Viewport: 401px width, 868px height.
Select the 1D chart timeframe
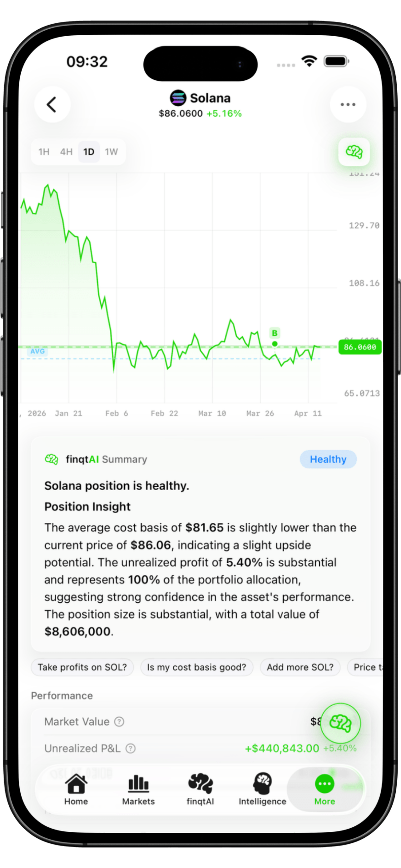89,152
